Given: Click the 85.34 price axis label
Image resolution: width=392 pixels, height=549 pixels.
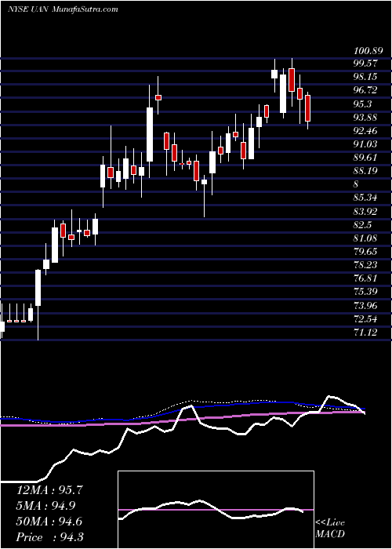Looking at the screenshot, I should coord(365,198).
